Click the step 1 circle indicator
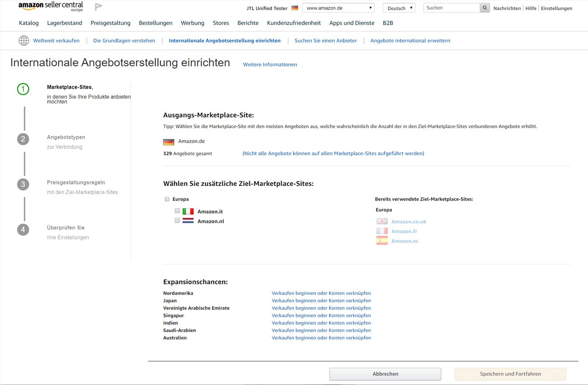Screen dimensions: 588x385 tap(23, 89)
